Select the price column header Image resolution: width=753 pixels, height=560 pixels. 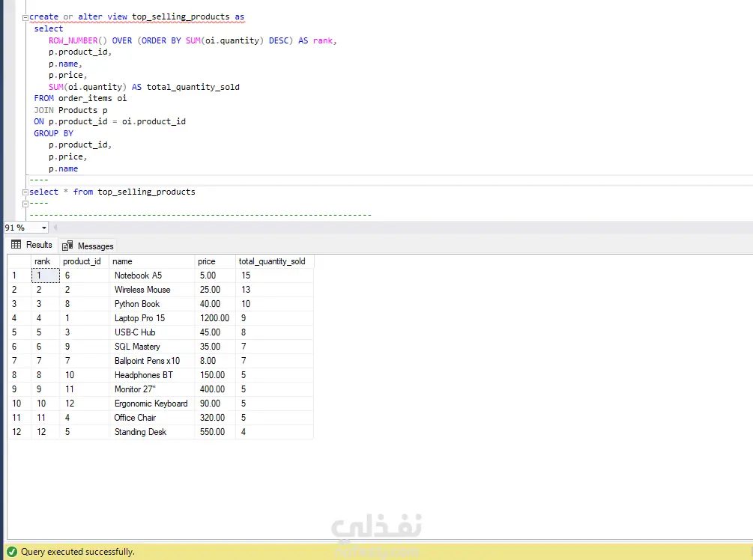pos(215,261)
